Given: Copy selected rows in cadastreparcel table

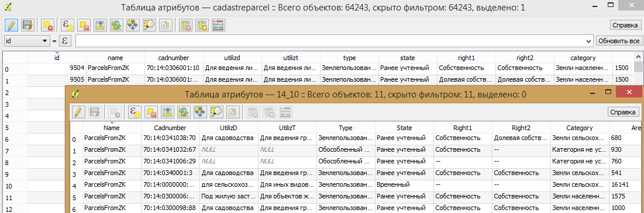Looking at the screenshot, I should tap(165, 26).
